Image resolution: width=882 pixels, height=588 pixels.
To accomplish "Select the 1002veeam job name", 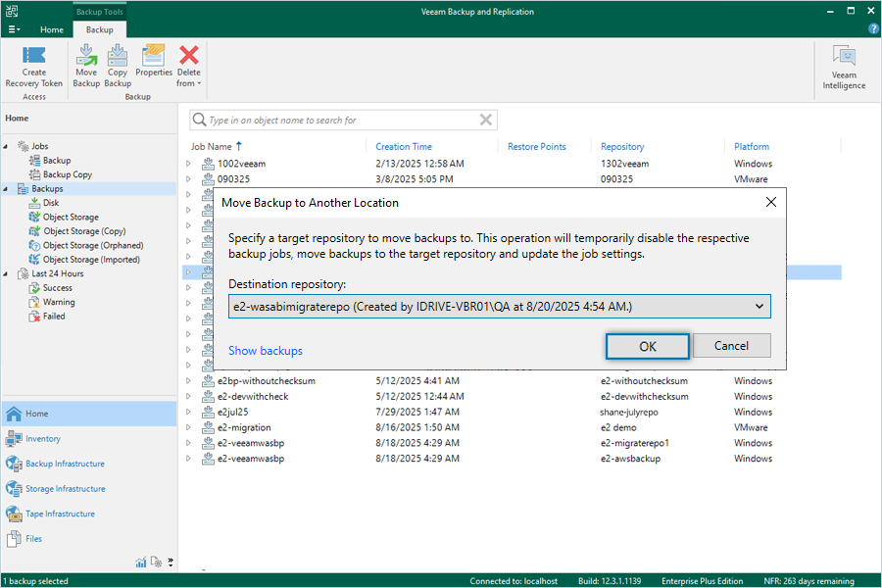I will (x=242, y=164).
